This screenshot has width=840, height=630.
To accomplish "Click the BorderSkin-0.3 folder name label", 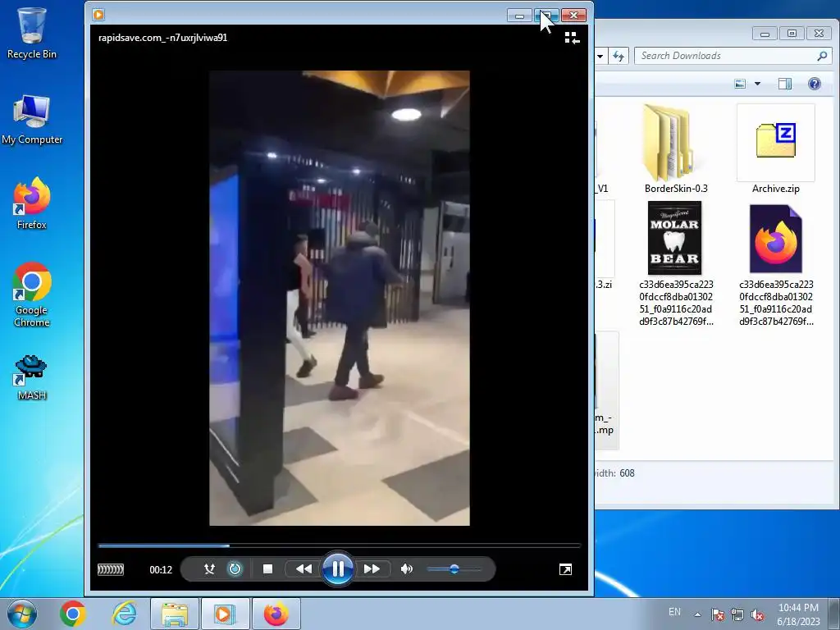I will 676,189.
